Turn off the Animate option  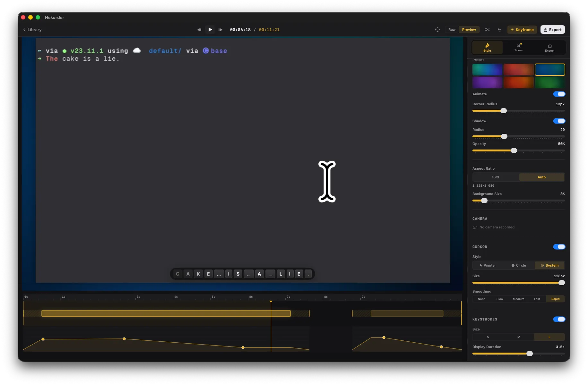(559, 94)
